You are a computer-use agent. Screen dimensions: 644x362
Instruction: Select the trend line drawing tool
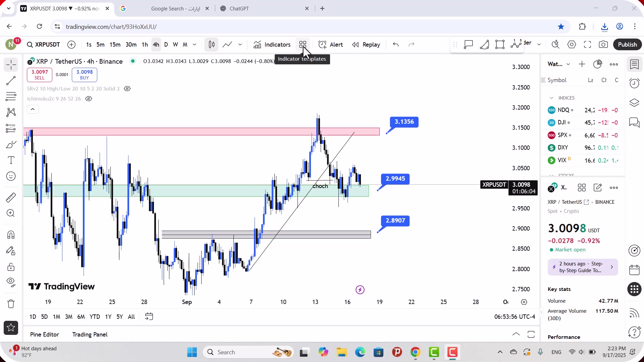coord(11,80)
